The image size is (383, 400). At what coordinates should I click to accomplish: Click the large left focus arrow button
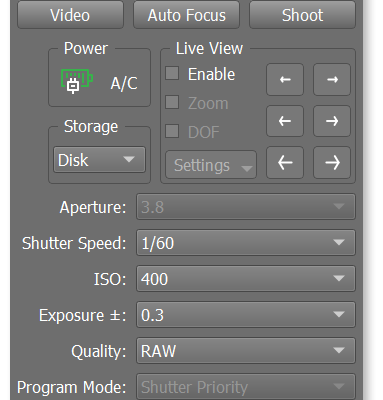click(285, 163)
